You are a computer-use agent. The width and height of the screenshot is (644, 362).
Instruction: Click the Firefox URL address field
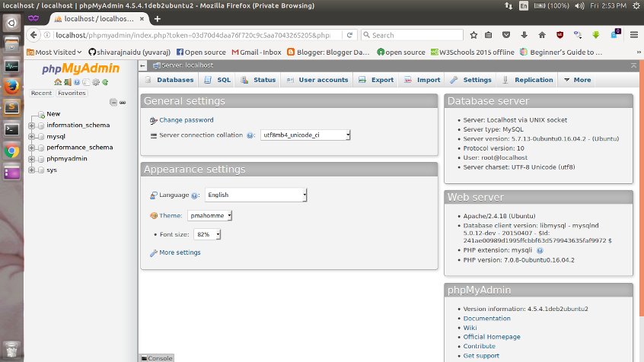click(x=193, y=35)
